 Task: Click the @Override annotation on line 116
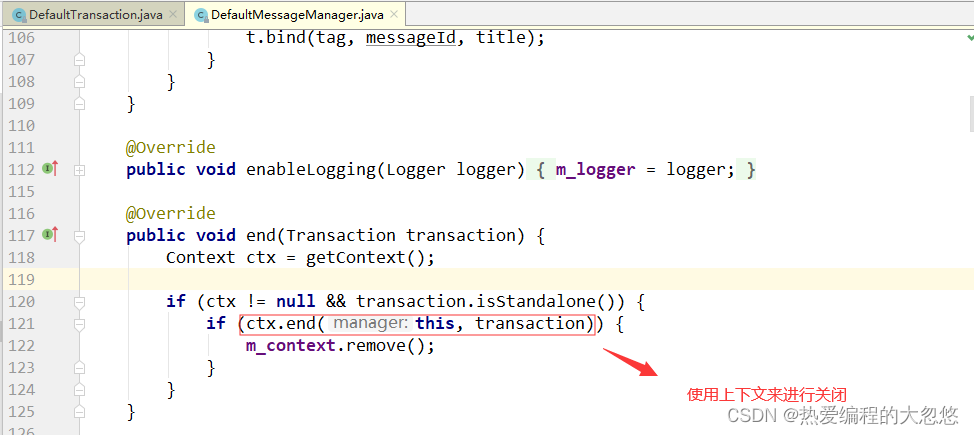tap(171, 214)
